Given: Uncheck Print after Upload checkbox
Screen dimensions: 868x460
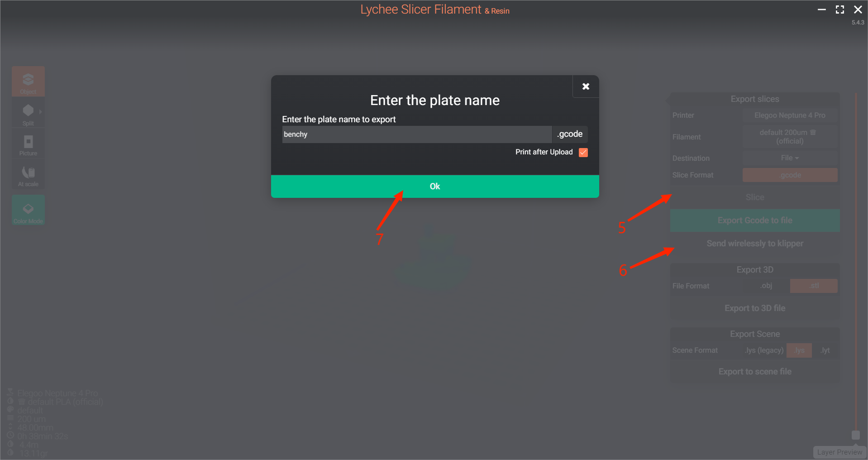Looking at the screenshot, I should pos(583,152).
